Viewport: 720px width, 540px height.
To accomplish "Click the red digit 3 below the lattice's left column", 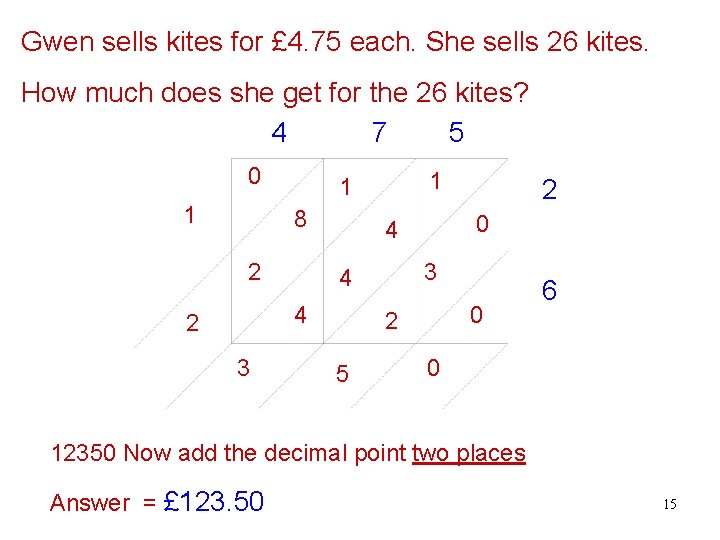I will [x=243, y=367].
